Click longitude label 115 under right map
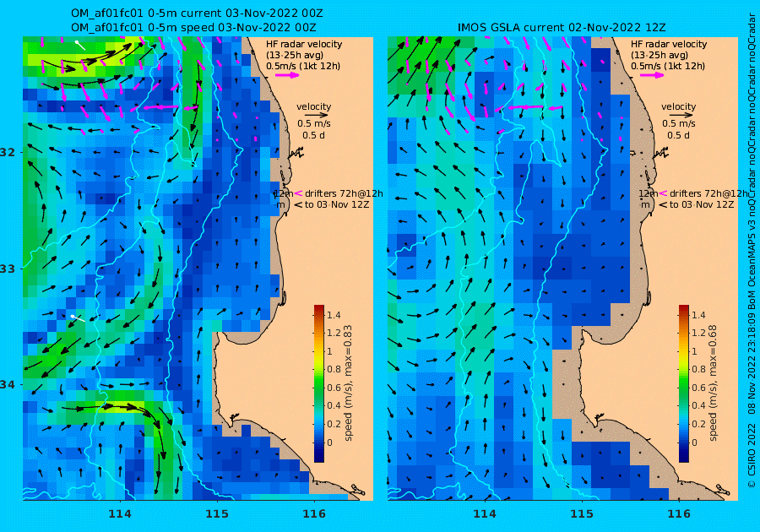Screen dimensions: 760x532 [x=582, y=514]
